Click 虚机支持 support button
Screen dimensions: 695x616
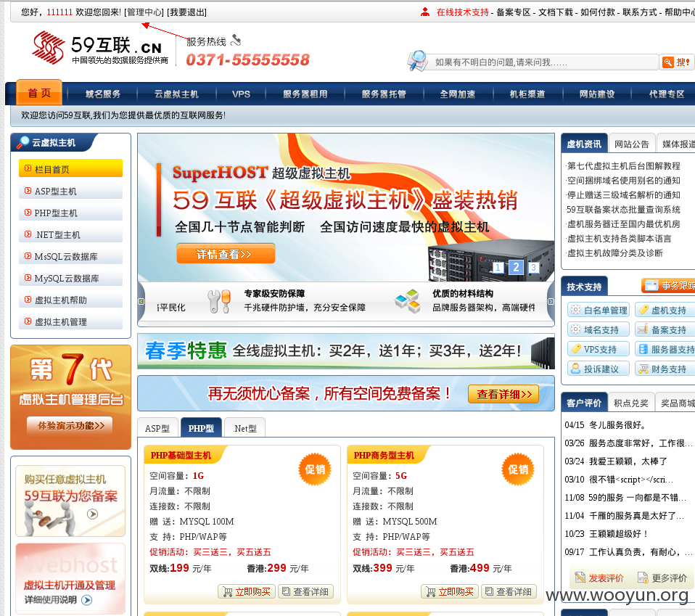[665, 310]
